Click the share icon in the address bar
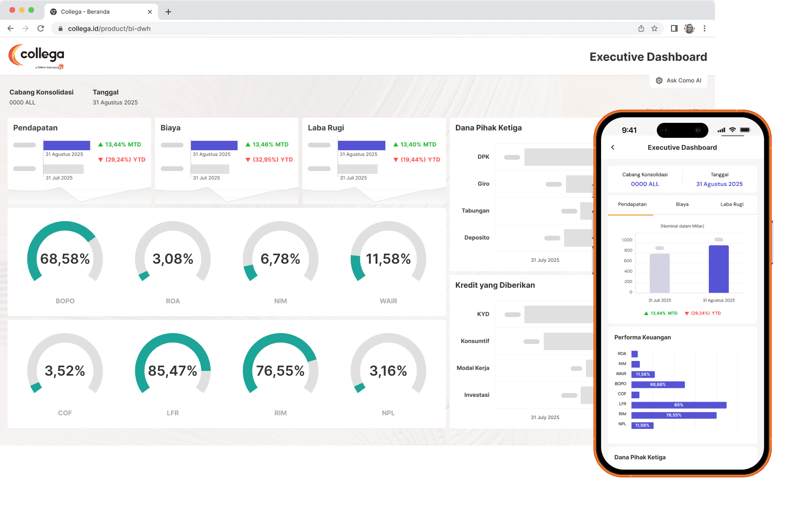793x532 pixels. (x=641, y=28)
